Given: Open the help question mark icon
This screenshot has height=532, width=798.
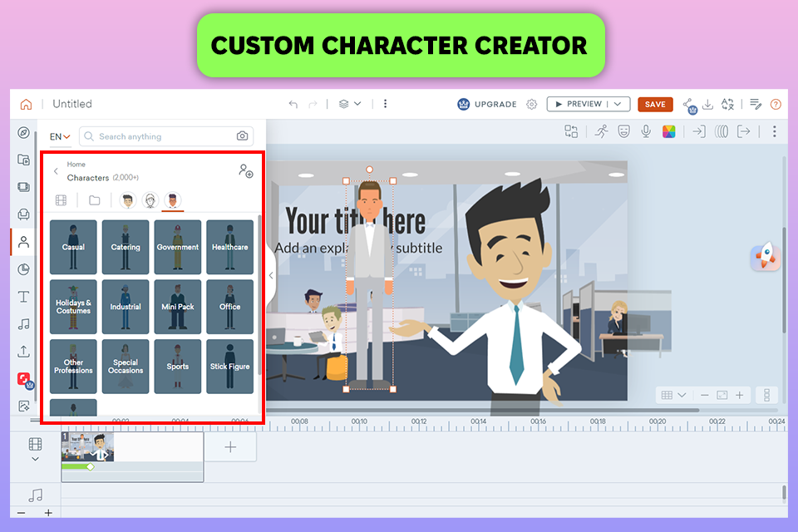Looking at the screenshot, I should pyautogui.click(x=776, y=105).
